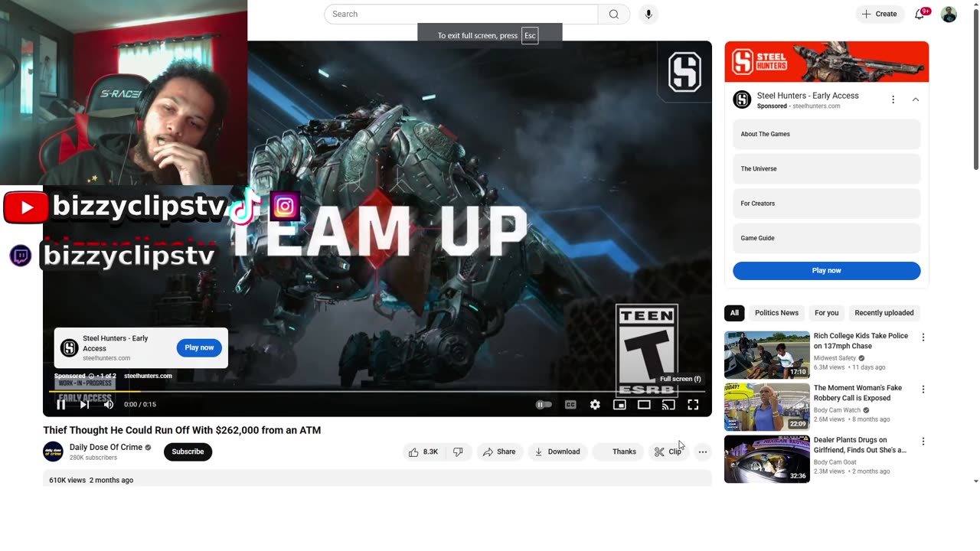The width and height of the screenshot is (980, 551).
Task: Share this video
Action: click(x=498, y=452)
